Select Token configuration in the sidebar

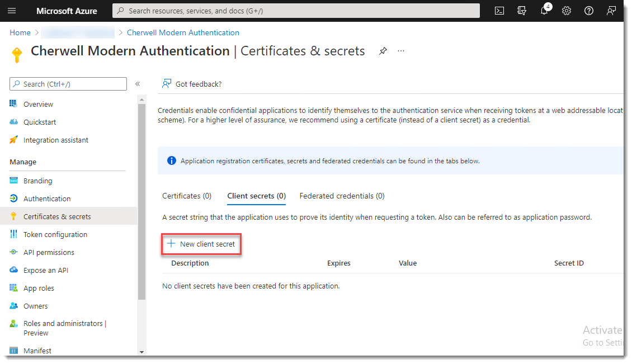[x=55, y=234]
